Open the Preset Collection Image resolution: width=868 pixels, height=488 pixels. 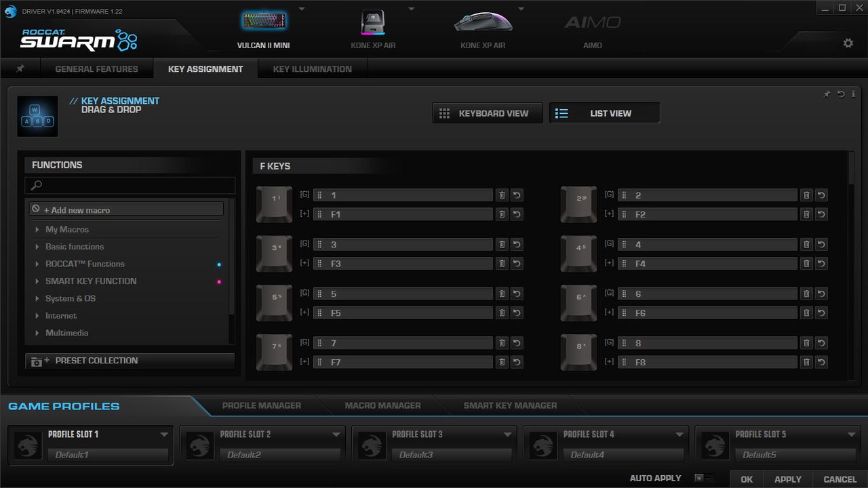pos(130,361)
